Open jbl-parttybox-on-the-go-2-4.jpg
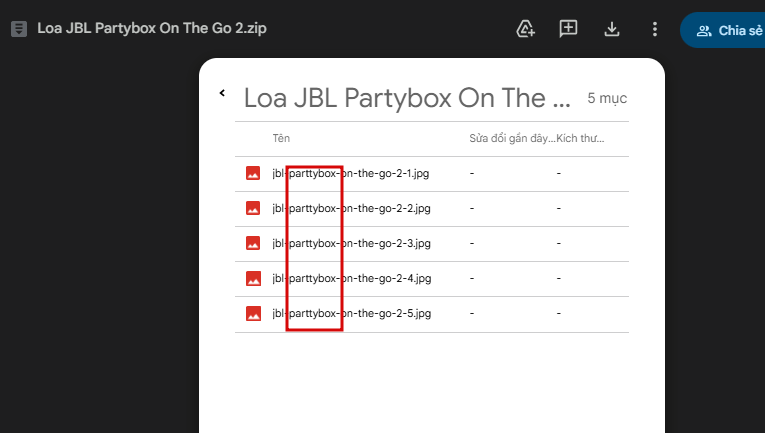Screen dimensions: 765x433 [352, 278]
